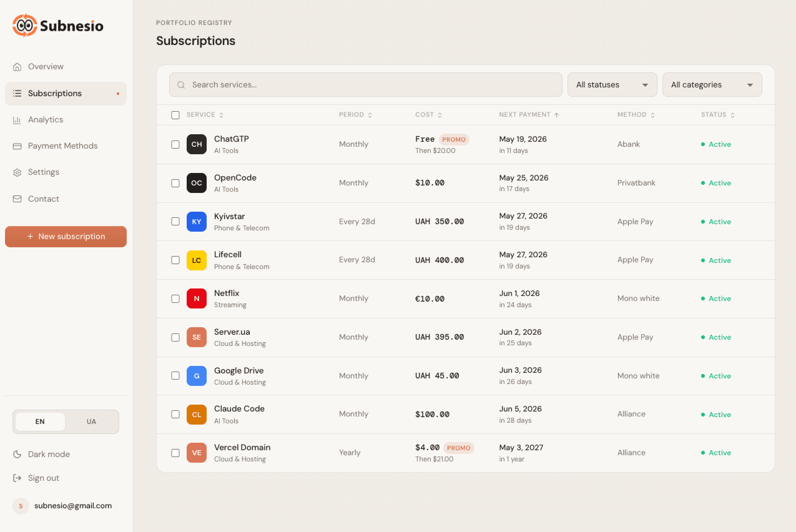Open Payment Methods page
The image size is (796, 532).
[66, 146]
